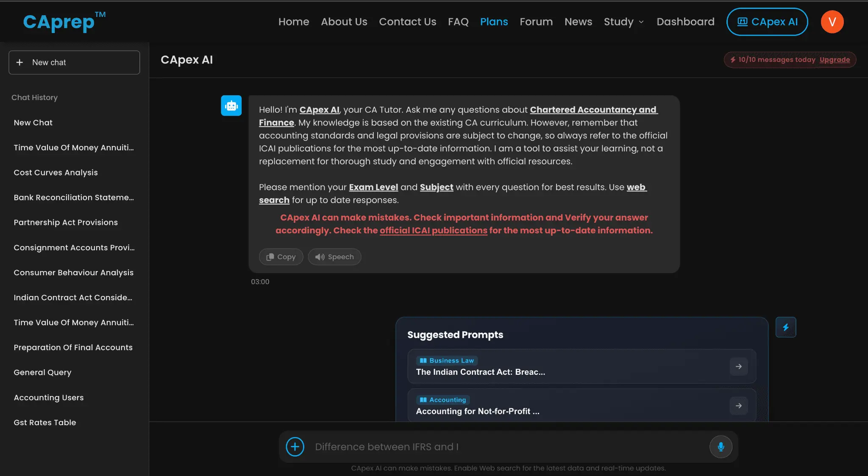Viewport: 868px width, 476px height.
Task: Click the circular plus attachment icon
Action: [x=295, y=447]
